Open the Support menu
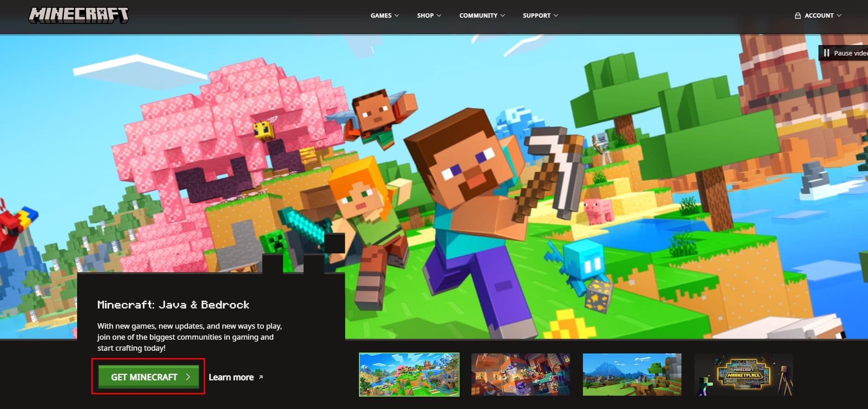This screenshot has height=409, width=868. [x=540, y=16]
